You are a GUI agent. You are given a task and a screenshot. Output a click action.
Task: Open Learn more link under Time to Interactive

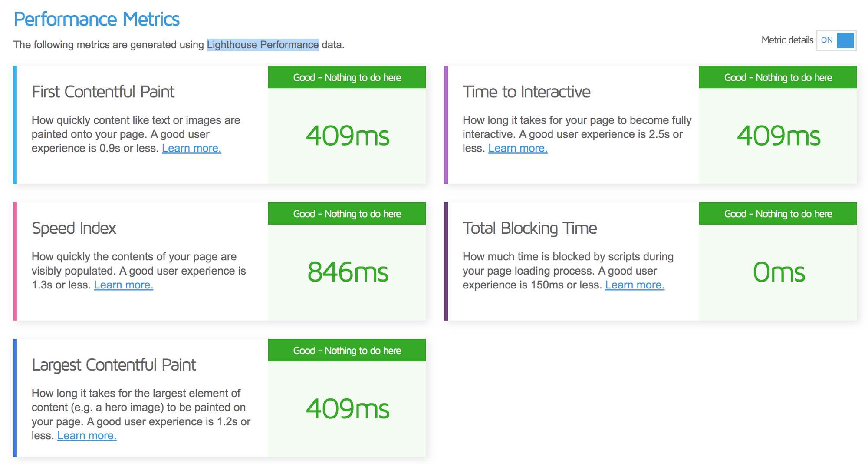pyautogui.click(x=518, y=148)
